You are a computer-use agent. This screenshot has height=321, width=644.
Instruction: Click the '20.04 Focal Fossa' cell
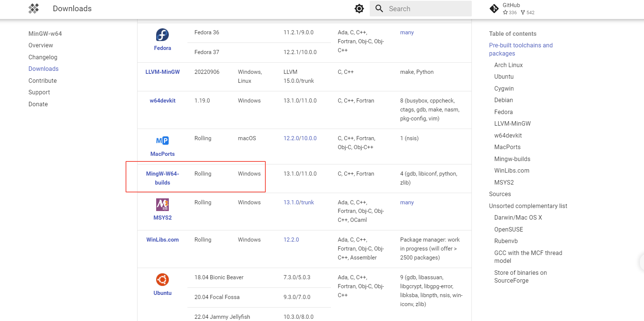coord(217,297)
